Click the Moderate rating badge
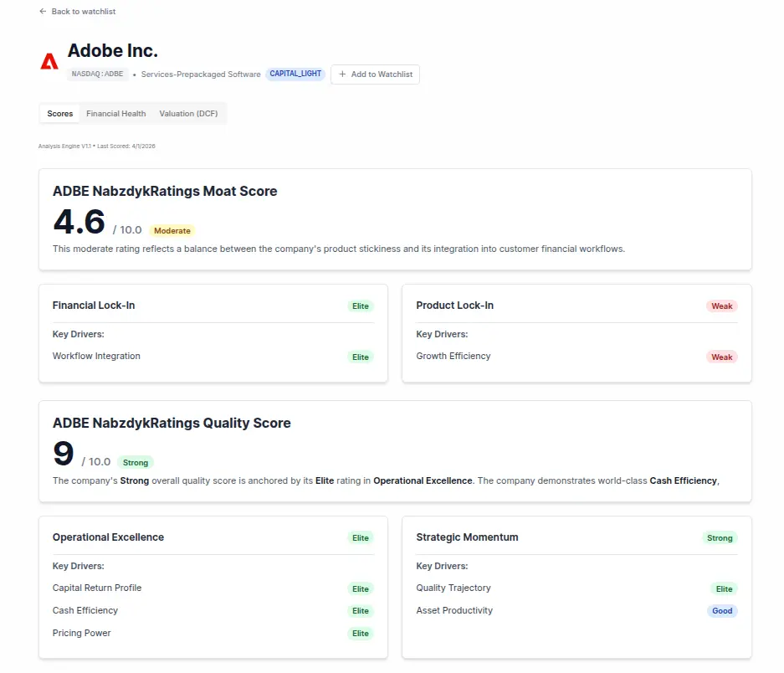784x673 pixels. pos(172,231)
